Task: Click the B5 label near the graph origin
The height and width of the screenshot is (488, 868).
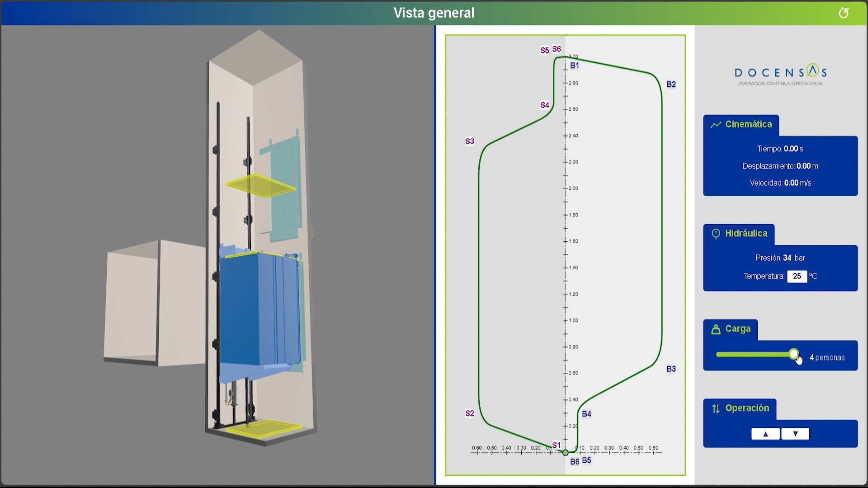Action: click(x=586, y=460)
